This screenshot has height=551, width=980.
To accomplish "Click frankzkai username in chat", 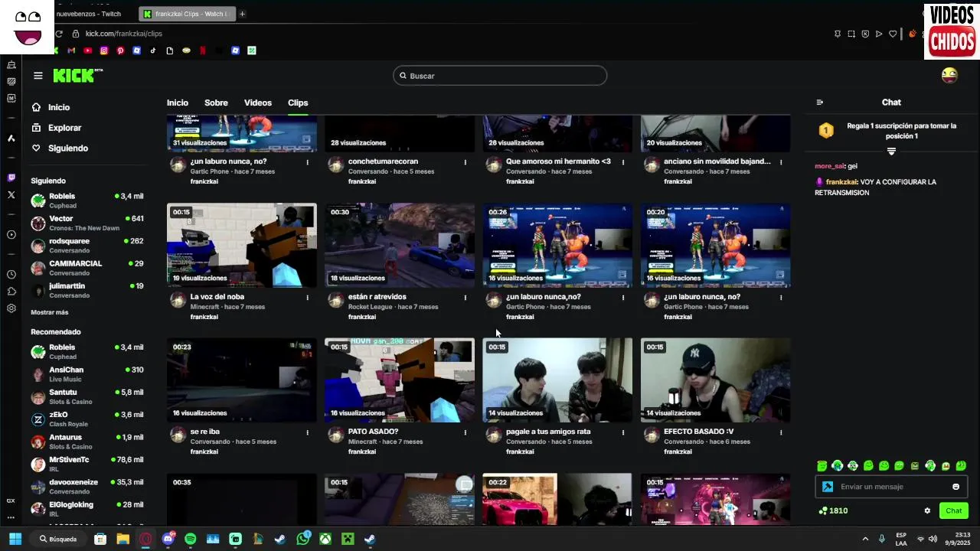I will click(x=841, y=182).
